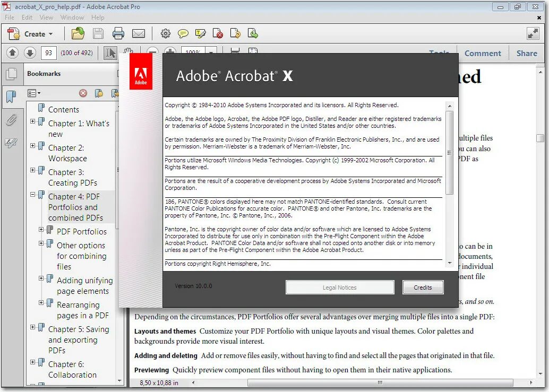
Task: Expand Chapter 2: Workspace bookmark
Action: click(x=32, y=146)
